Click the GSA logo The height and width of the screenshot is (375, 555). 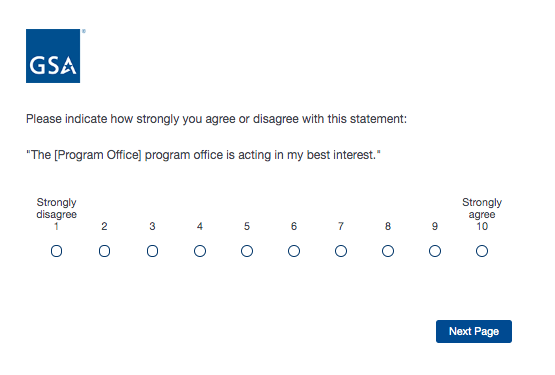click(53, 56)
